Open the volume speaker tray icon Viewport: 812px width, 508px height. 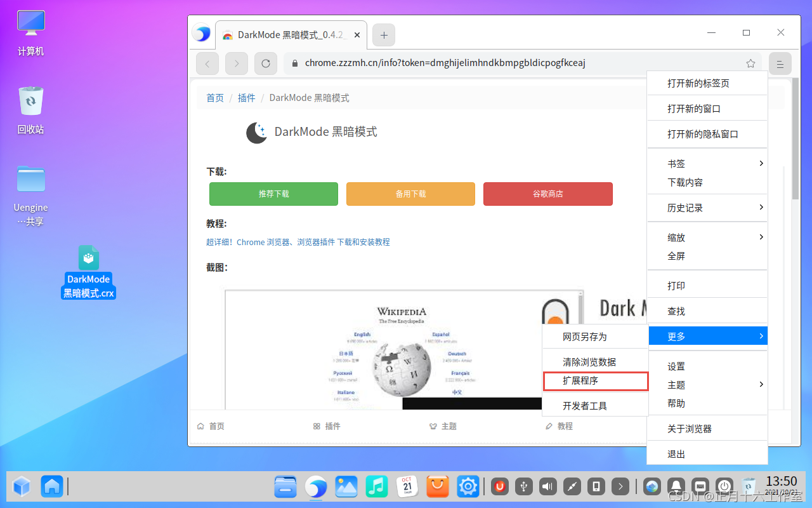548,487
